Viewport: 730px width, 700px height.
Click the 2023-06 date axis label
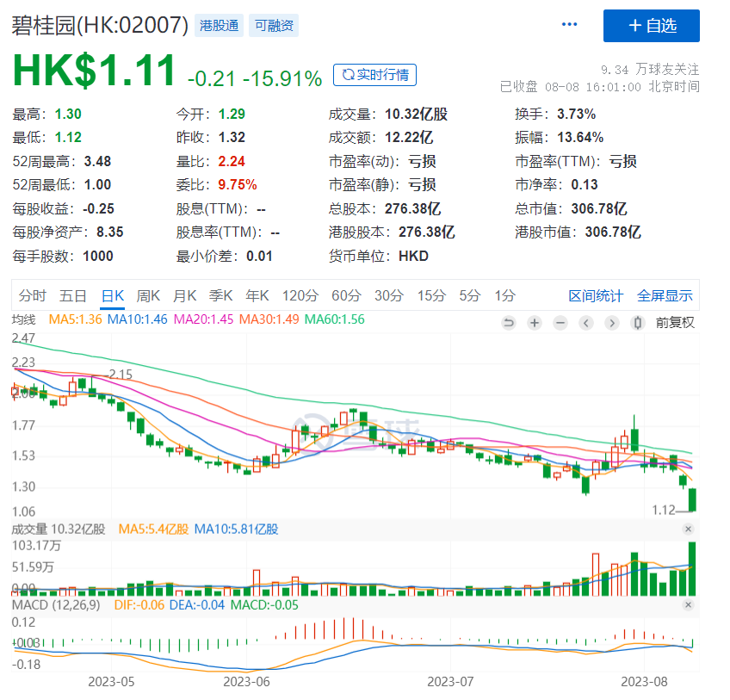[246, 681]
